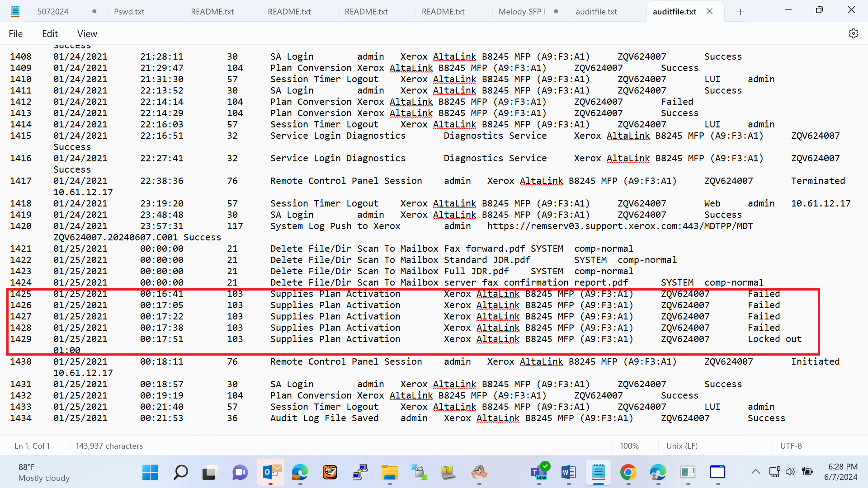The height and width of the screenshot is (488, 868).
Task: Launch Outlook from the taskbar
Action: tap(270, 473)
